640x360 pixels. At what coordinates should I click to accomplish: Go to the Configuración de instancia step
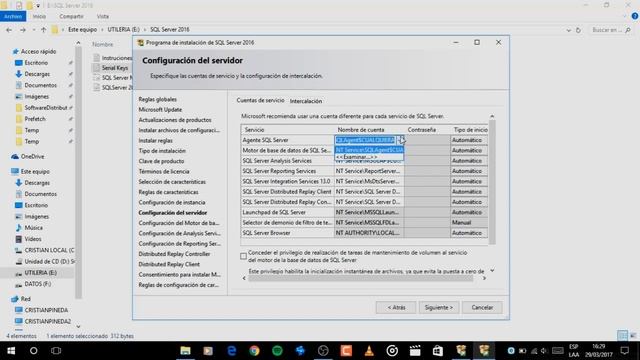171,202
